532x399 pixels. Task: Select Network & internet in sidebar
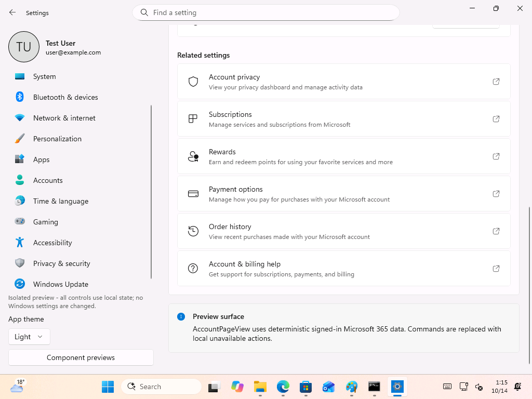pyautogui.click(x=79, y=118)
